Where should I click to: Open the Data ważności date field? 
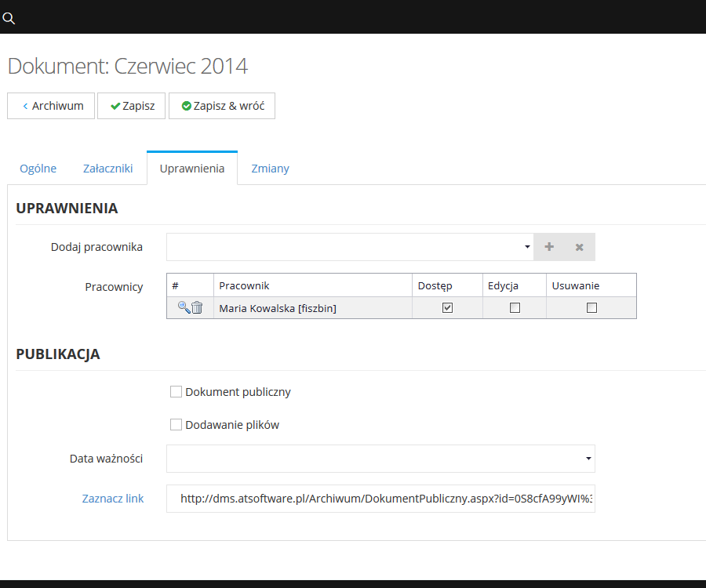381,459
